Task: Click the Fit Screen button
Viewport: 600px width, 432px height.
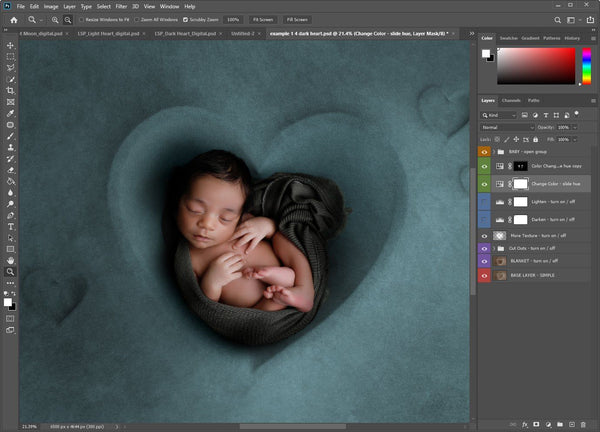Action: tap(264, 19)
